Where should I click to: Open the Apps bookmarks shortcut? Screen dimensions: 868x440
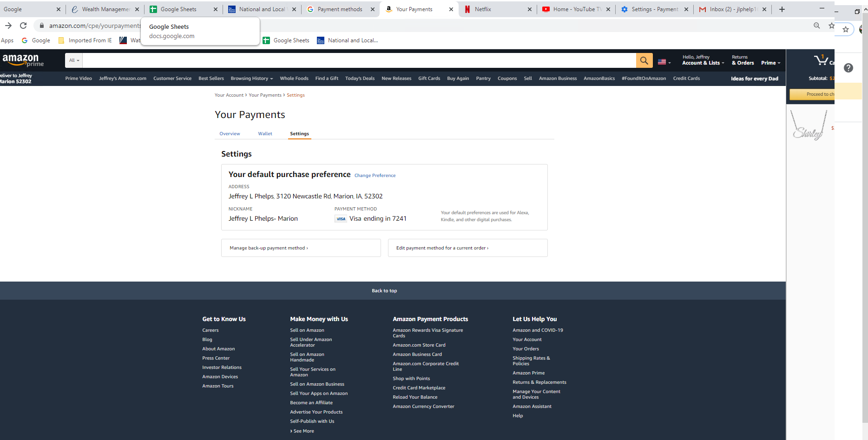tap(7, 40)
